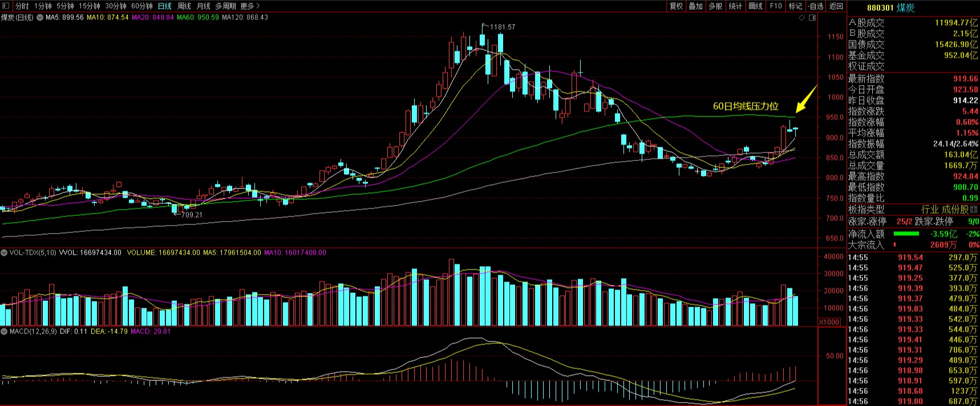This screenshot has width=980, height=406.
Task: Activate the 画线 drawing tool
Action: [x=755, y=6]
